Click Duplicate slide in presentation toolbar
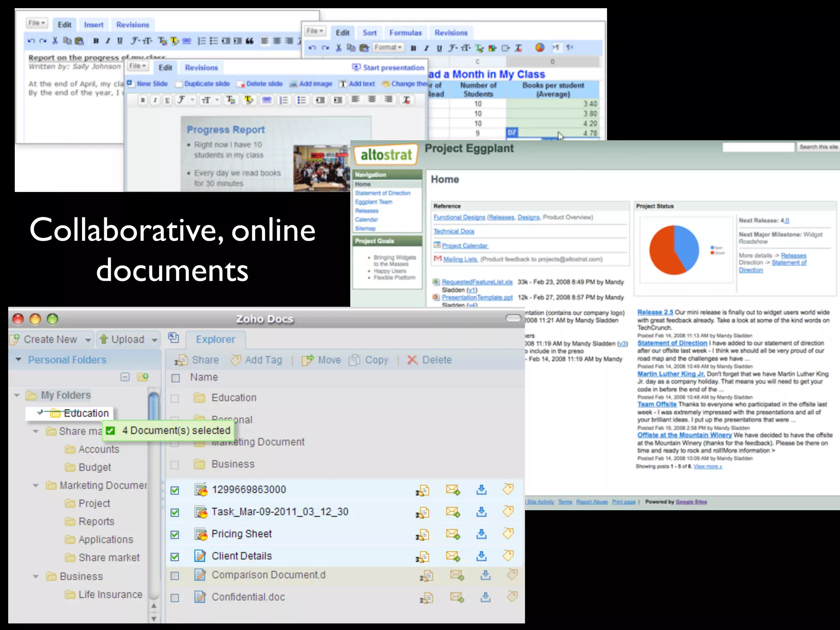 (203, 84)
